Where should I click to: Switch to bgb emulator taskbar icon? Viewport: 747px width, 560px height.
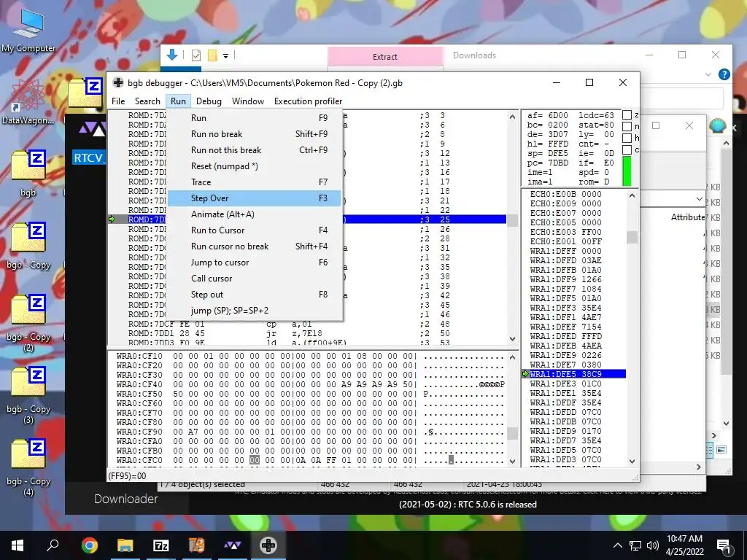[x=268, y=545]
